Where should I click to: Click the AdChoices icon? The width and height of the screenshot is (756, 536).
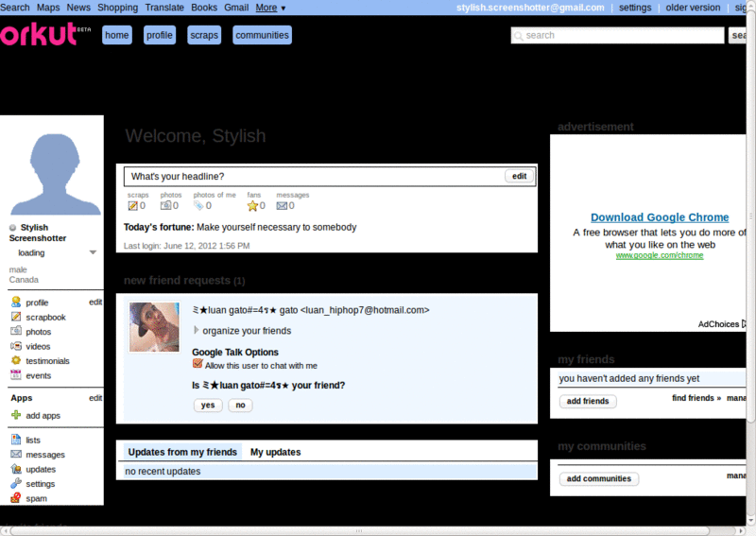click(744, 323)
